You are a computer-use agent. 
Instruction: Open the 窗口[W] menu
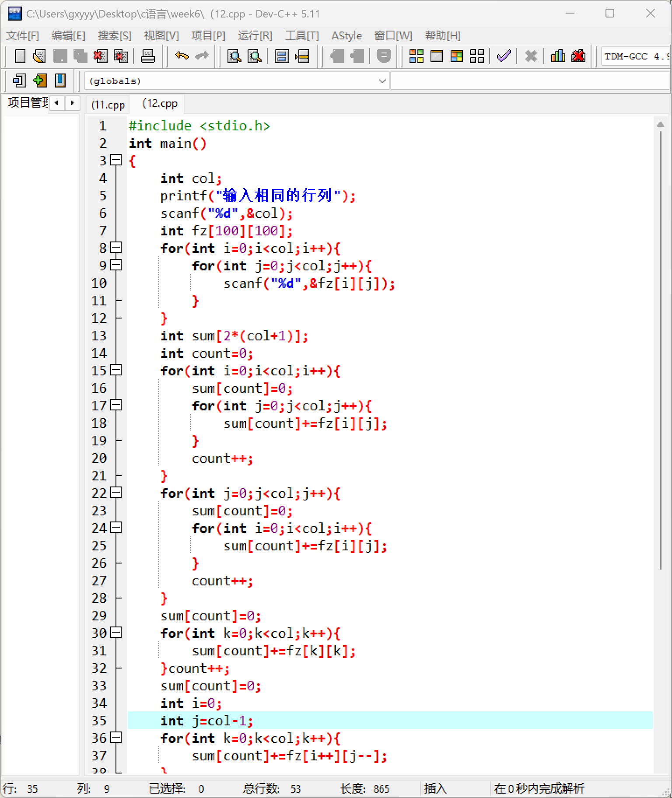pos(393,35)
